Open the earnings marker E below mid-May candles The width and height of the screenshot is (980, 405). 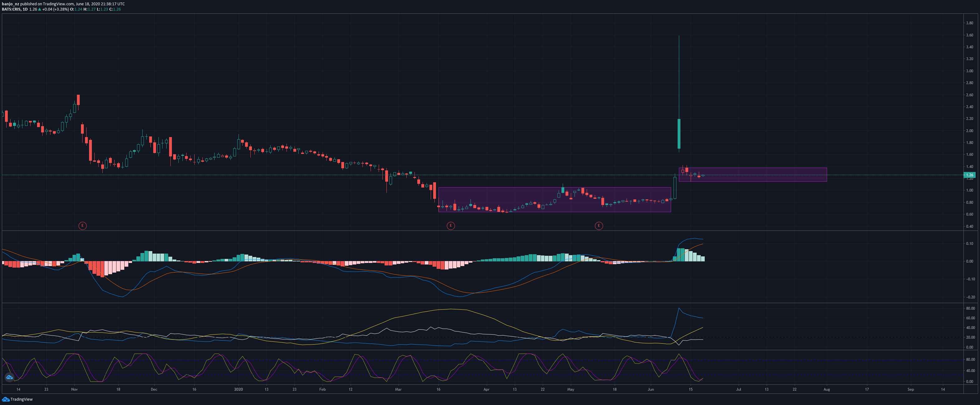click(599, 226)
